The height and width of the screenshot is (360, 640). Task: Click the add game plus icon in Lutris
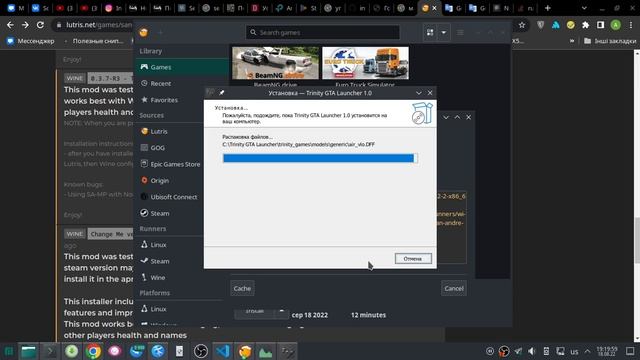(160, 32)
